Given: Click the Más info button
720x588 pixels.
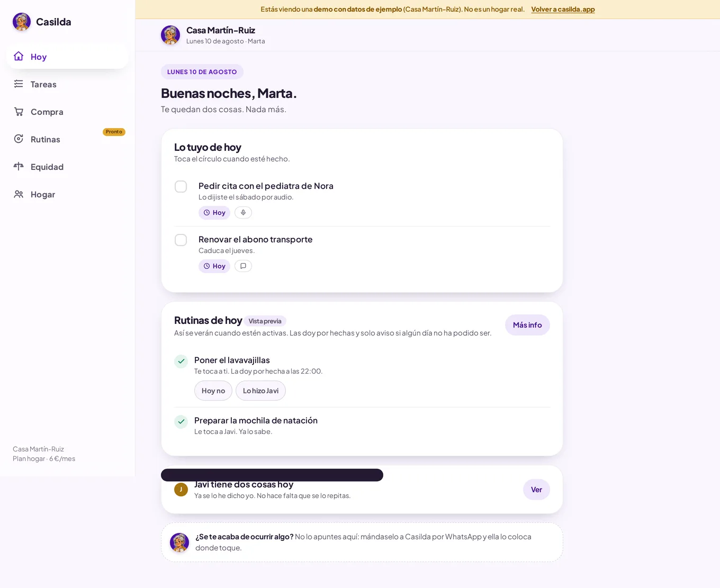Looking at the screenshot, I should coord(527,325).
